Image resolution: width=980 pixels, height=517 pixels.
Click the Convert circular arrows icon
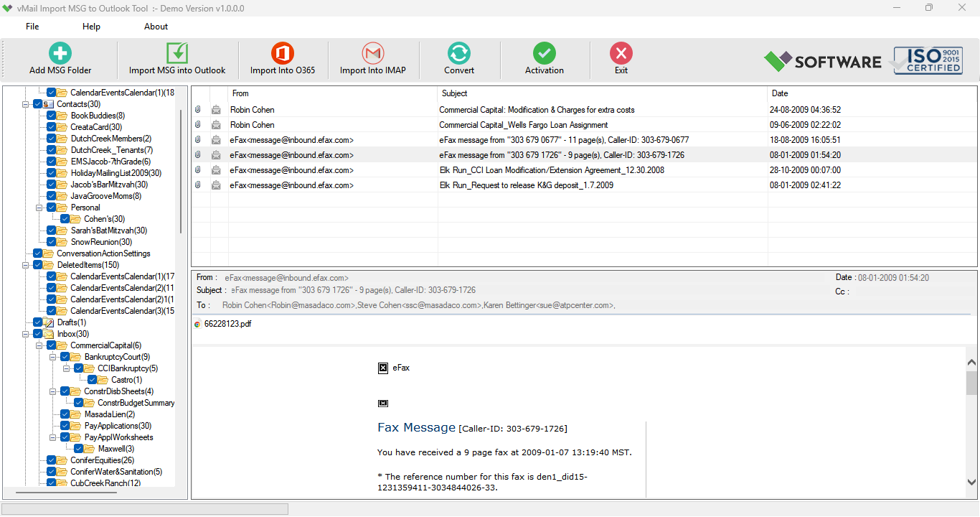[x=459, y=53]
